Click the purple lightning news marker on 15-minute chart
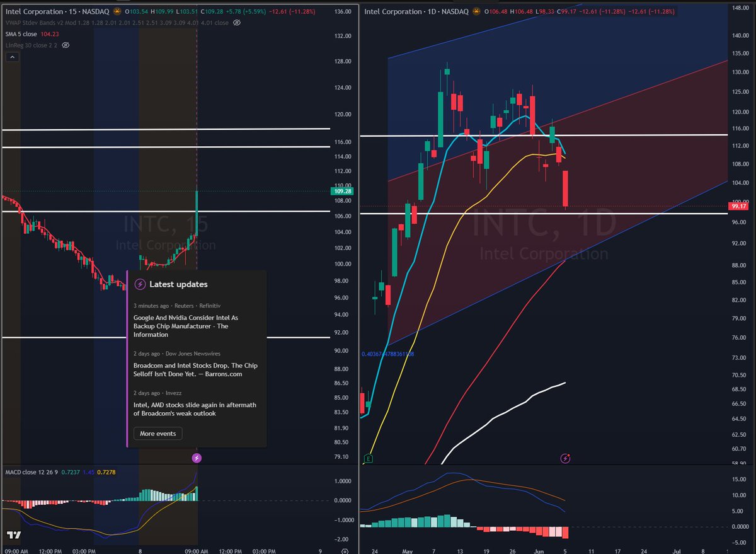Screen dimensions: 756x554 197,458
